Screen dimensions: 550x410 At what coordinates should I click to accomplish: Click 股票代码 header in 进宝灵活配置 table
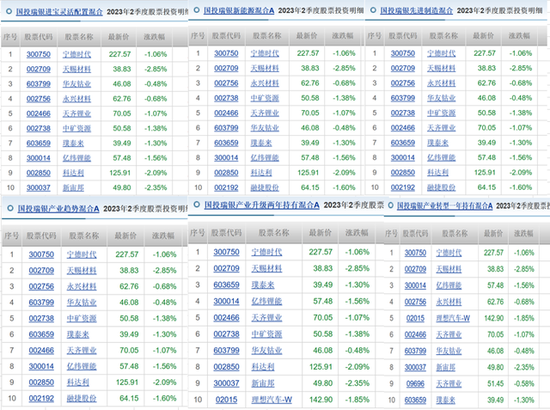(39, 37)
